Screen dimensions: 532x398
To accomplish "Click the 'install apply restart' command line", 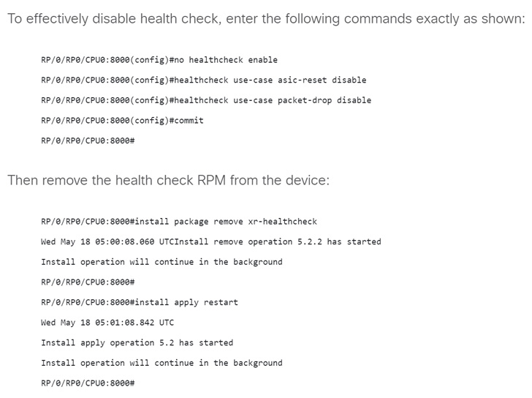I will [x=140, y=303].
